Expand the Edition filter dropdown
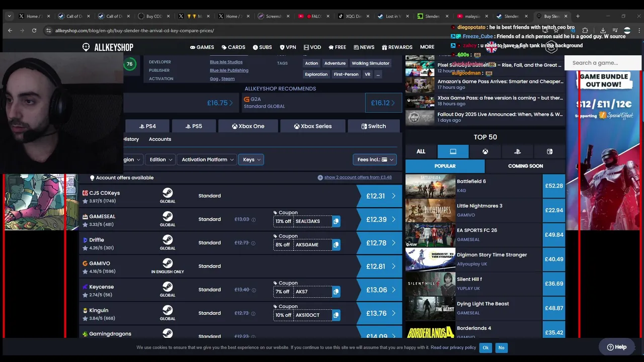The image size is (644, 362). tap(161, 159)
